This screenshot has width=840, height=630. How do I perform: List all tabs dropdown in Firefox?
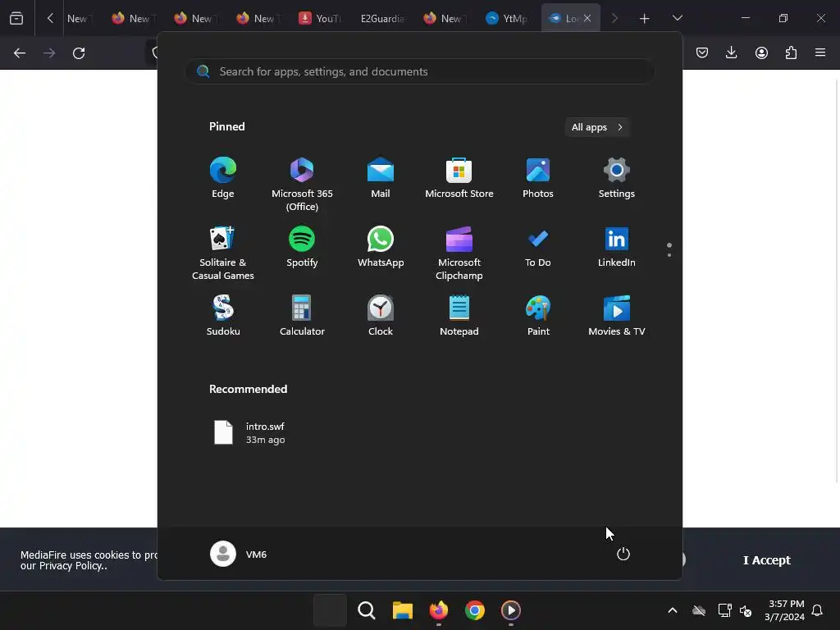click(677, 18)
